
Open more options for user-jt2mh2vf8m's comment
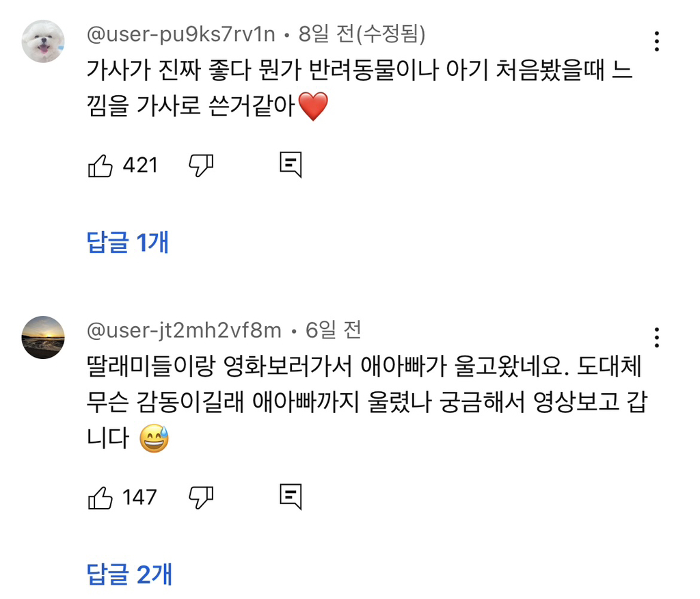click(656, 337)
